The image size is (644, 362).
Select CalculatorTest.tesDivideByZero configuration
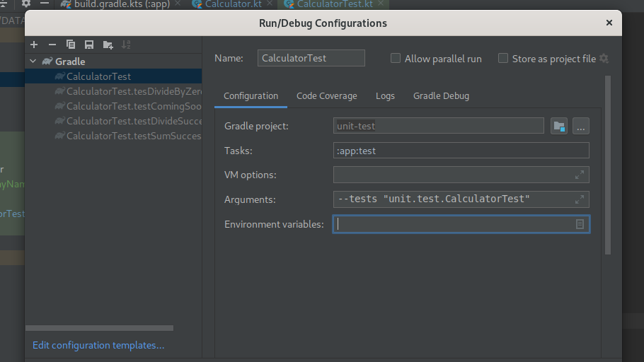113,91
